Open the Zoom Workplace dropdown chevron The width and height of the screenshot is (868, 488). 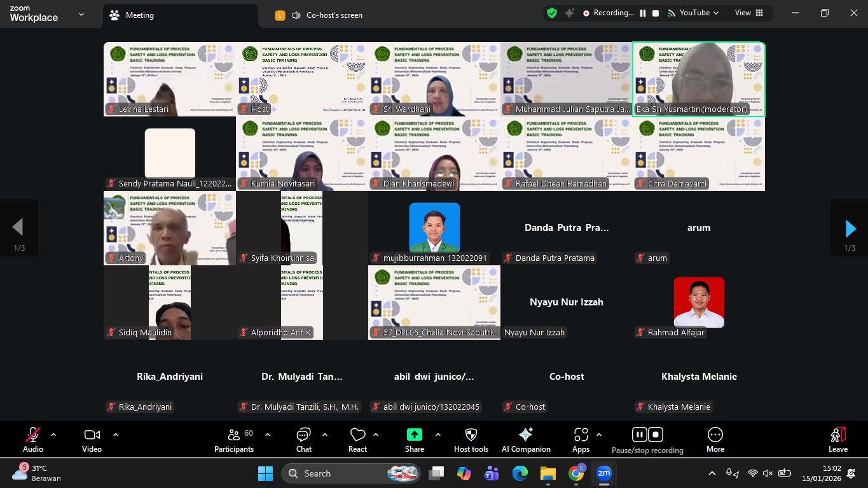tap(81, 15)
